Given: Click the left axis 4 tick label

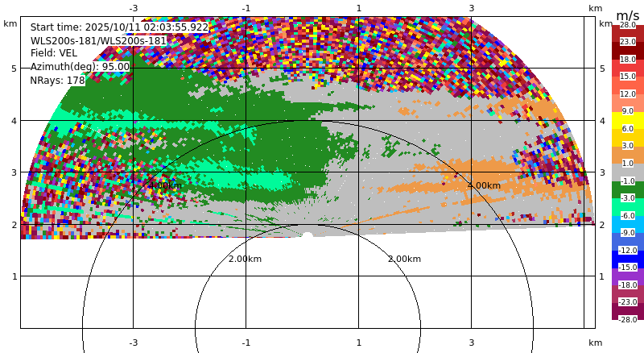Looking at the screenshot, I should pyautogui.click(x=14, y=121).
